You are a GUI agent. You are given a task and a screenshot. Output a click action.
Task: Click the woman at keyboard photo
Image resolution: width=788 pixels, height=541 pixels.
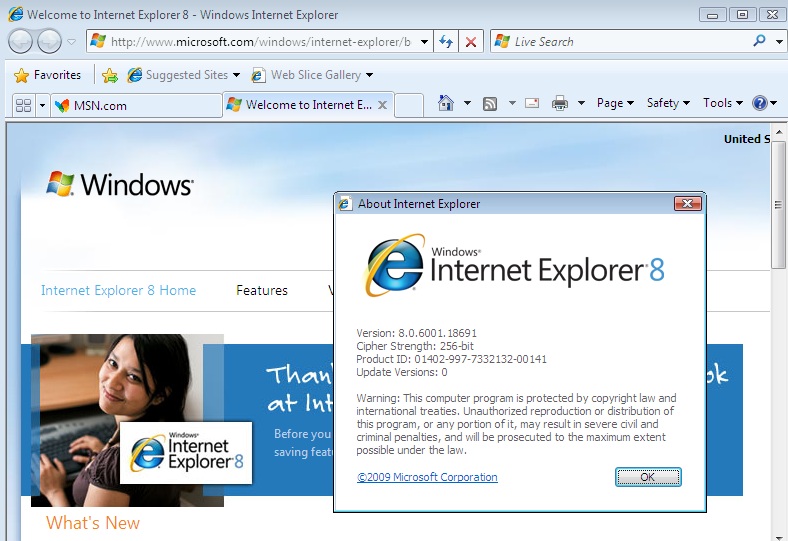(x=127, y=420)
